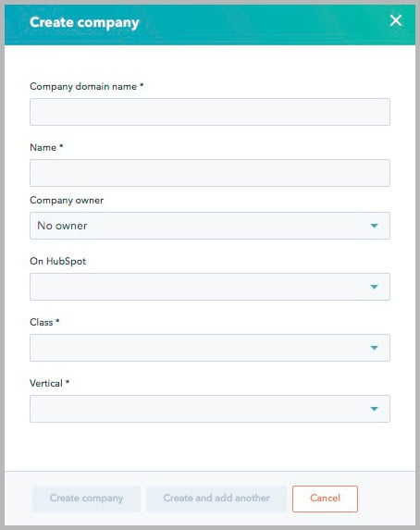Expand the Class dropdown field
Viewport: 420px width, 530px height.
[210, 348]
